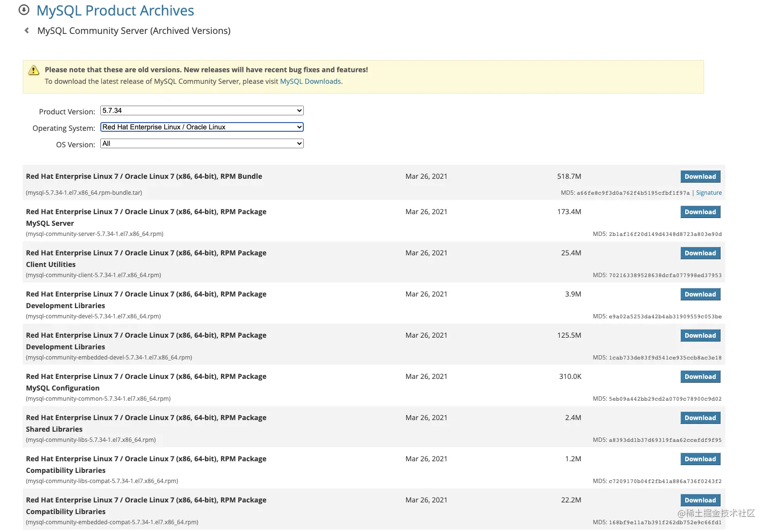
Task: Click the RPM Bundle row title
Action: 144,176
